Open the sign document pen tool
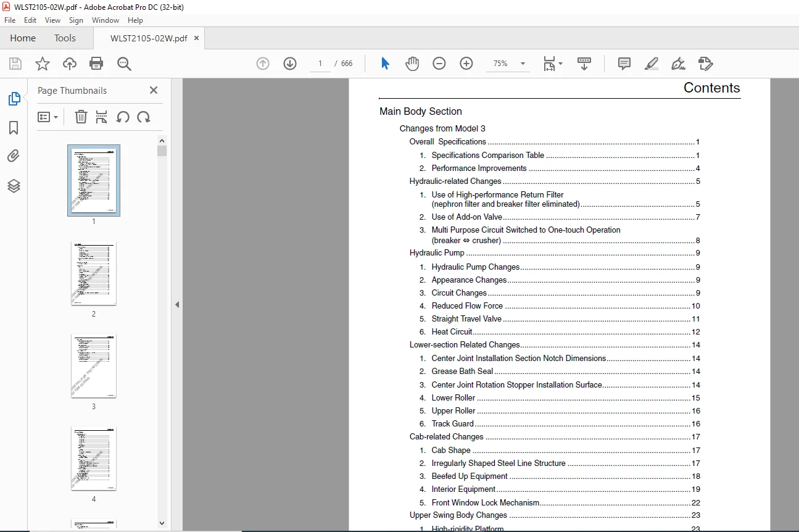The height and width of the screenshot is (532, 799). tap(678, 64)
